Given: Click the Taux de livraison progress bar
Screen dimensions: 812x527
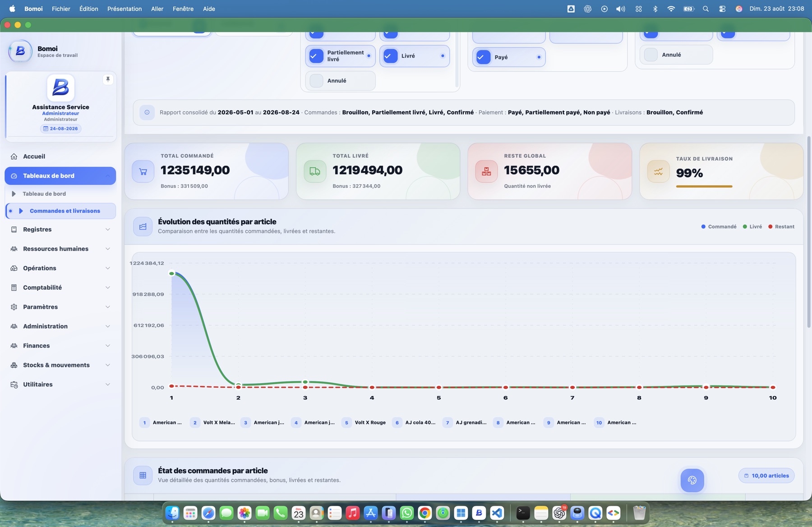Looking at the screenshot, I should click(x=704, y=186).
